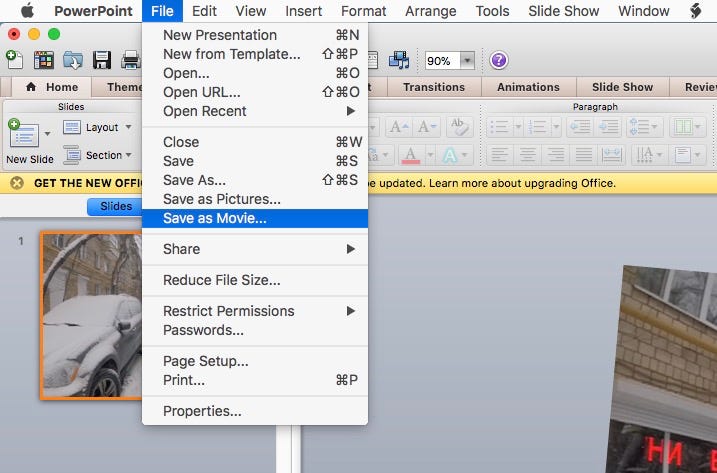Select Save as Movie...
Viewport: 717px width, 473px height.
(255, 218)
